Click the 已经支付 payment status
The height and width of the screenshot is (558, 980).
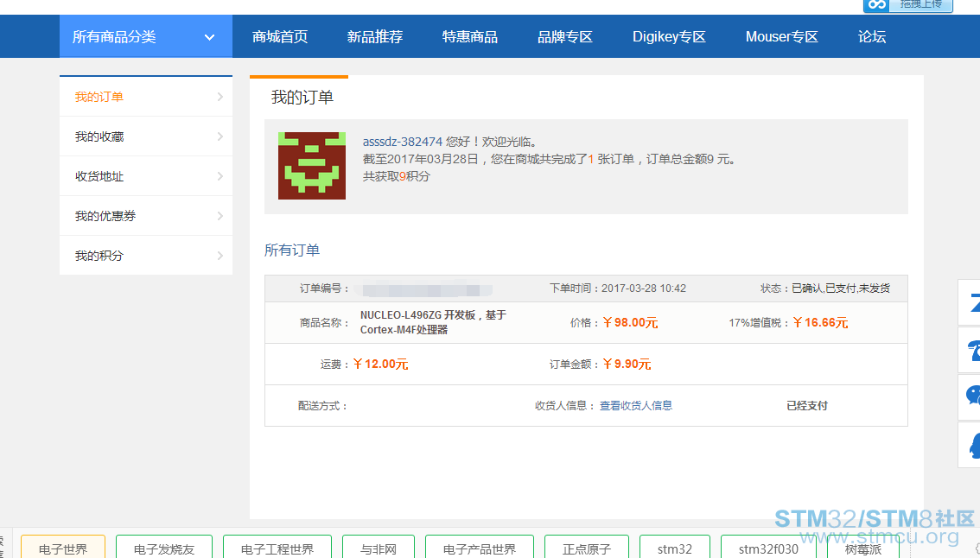[x=807, y=405]
